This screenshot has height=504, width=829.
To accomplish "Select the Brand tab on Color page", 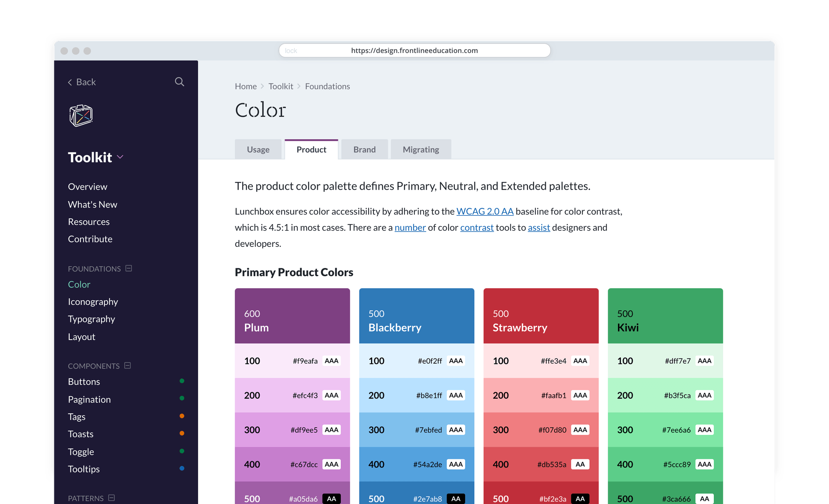I will (x=364, y=149).
